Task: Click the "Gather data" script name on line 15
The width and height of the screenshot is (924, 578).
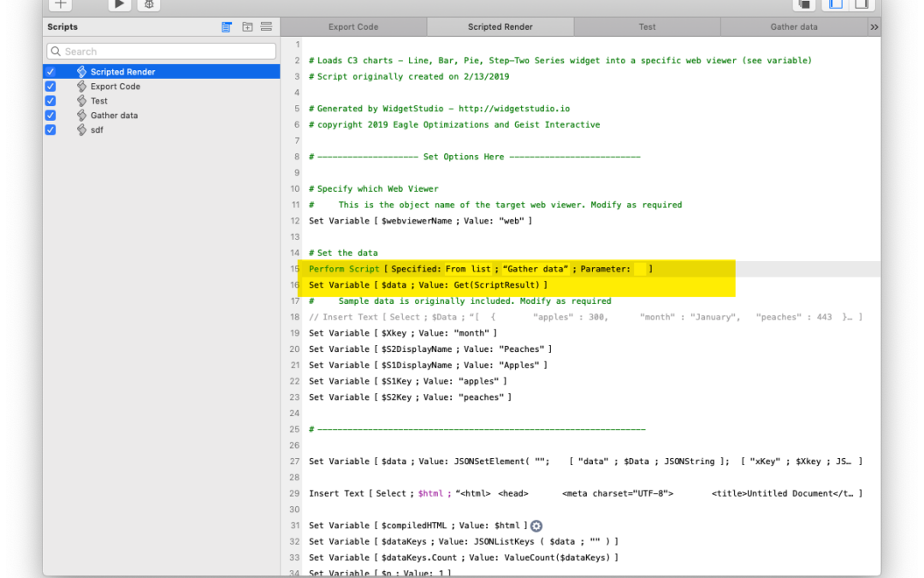Action: point(536,269)
